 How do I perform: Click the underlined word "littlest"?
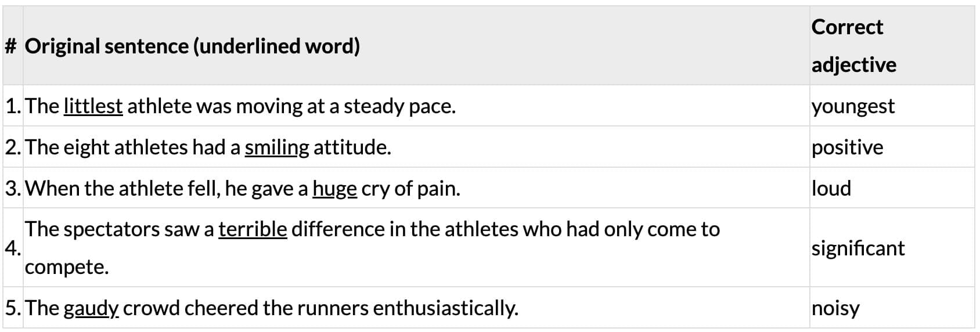(93, 106)
